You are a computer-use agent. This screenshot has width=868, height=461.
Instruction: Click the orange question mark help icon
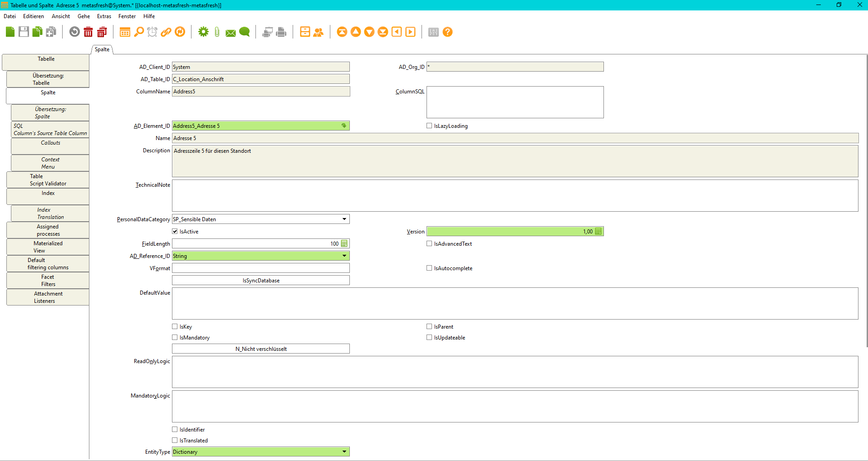(447, 32)
